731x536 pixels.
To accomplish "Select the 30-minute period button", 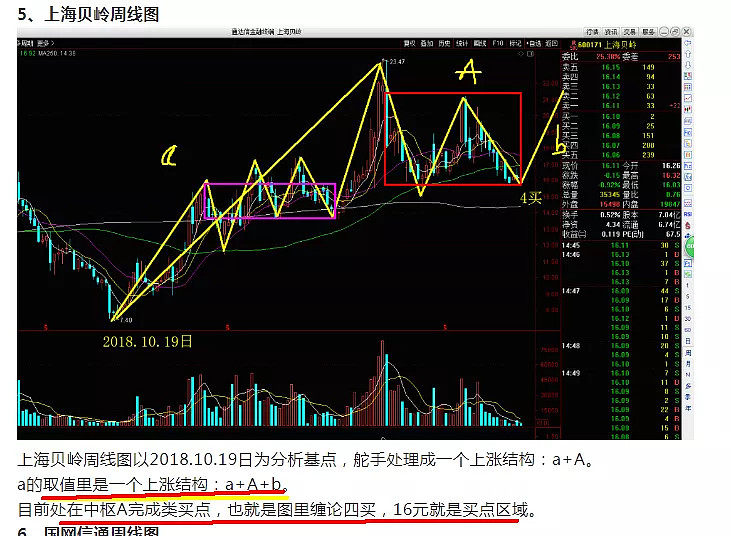I will [x=688, y=319].
